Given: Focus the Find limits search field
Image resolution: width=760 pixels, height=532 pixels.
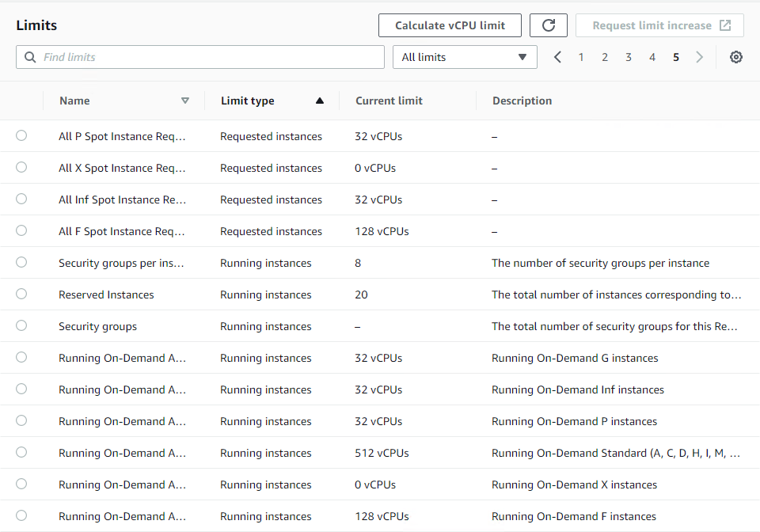Looking at the screenshot, I should tap(200, 57).
